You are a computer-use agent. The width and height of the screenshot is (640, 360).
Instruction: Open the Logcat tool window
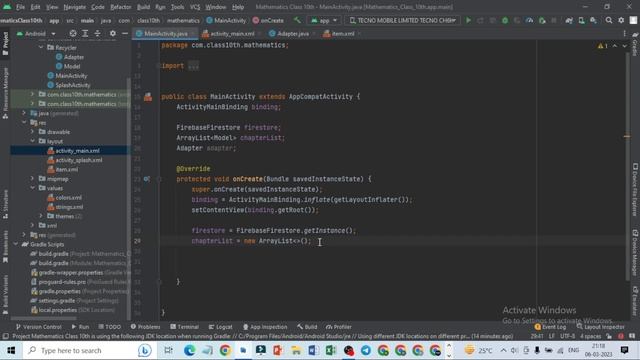(x=220, y=327)
